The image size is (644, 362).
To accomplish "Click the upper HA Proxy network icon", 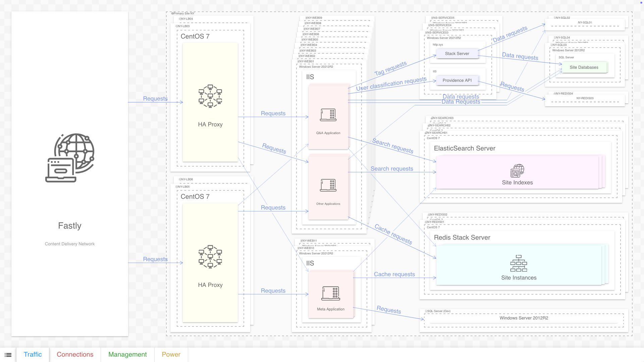I will click(210, 96).
